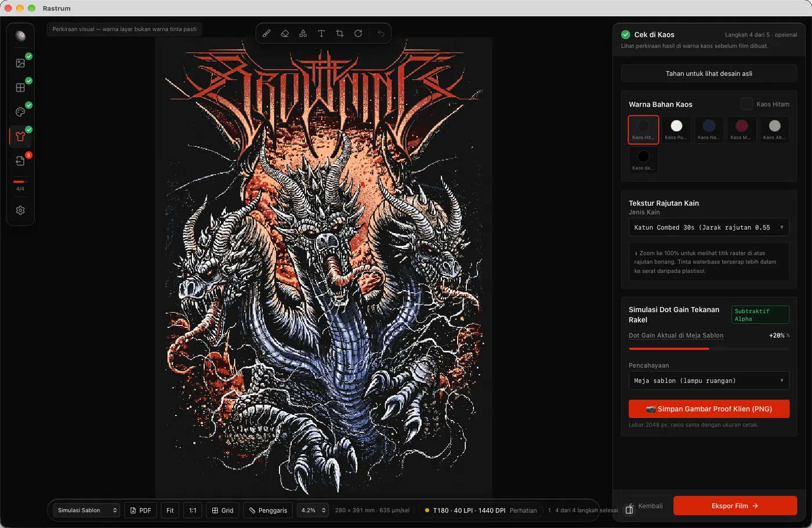Select the gray Kaos Ab... shirt swatch
Viewport: 812px width, 528px height.
774,129
